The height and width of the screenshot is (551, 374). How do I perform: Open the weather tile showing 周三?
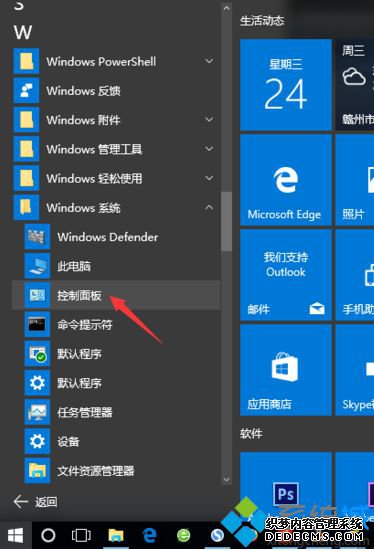(x=355, y=85)
